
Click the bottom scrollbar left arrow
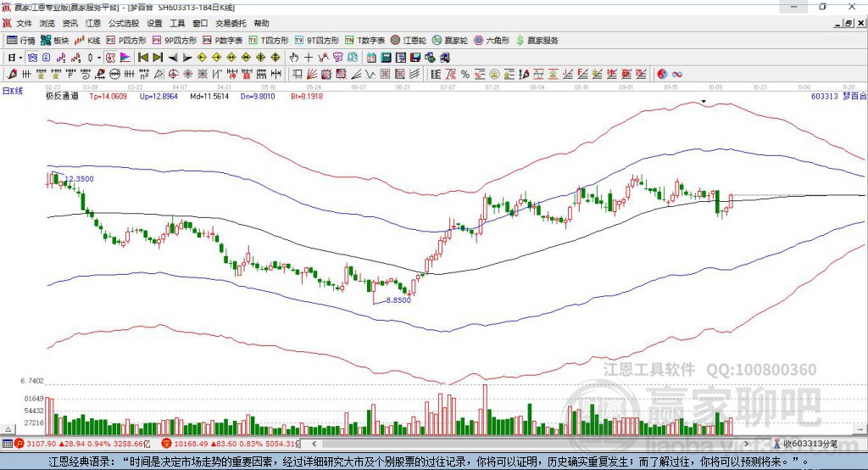(x=314, y=444)
